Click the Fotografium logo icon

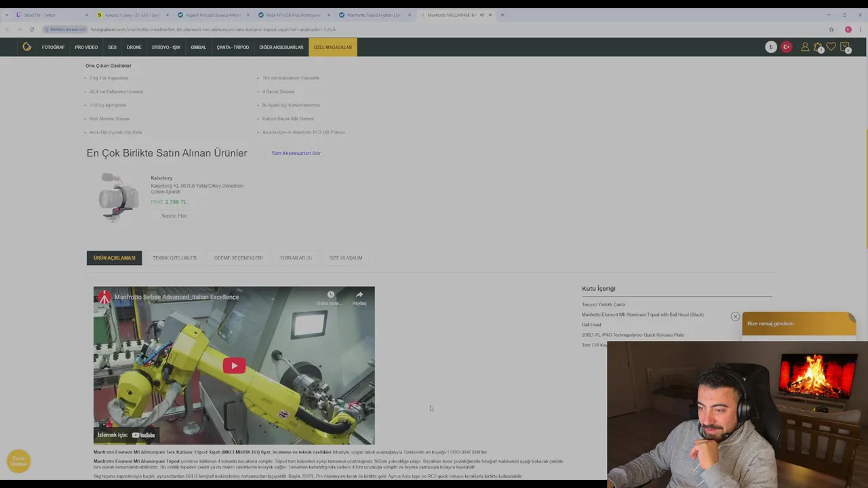26,47
